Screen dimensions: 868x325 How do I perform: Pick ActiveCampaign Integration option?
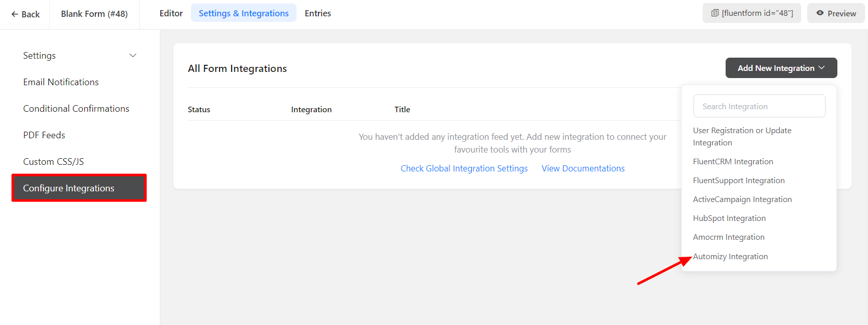coord(742,199)
